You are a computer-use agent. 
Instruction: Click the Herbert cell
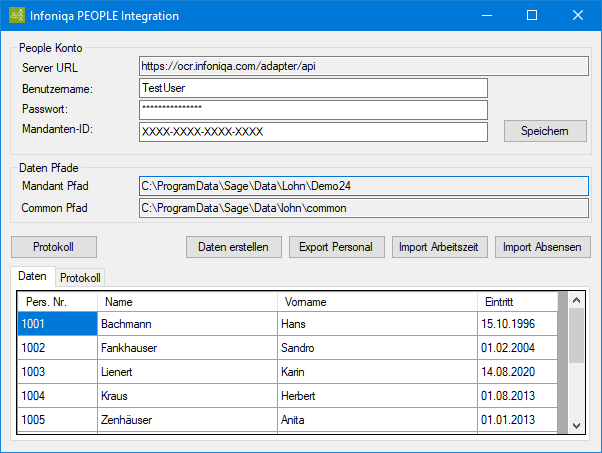coord(377,396)
